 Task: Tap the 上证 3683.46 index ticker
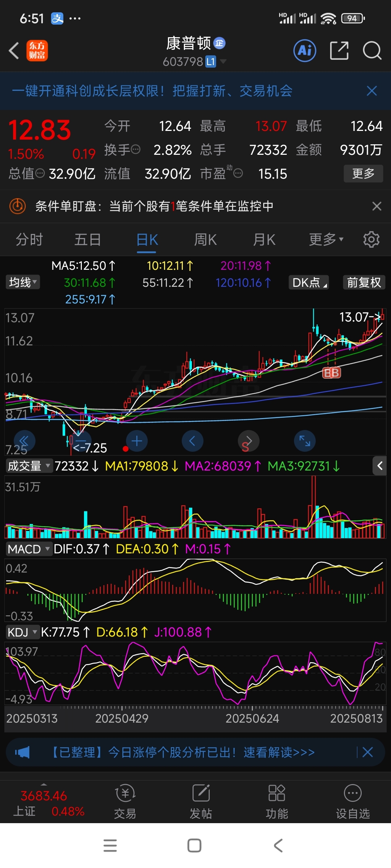click(49, 803)
